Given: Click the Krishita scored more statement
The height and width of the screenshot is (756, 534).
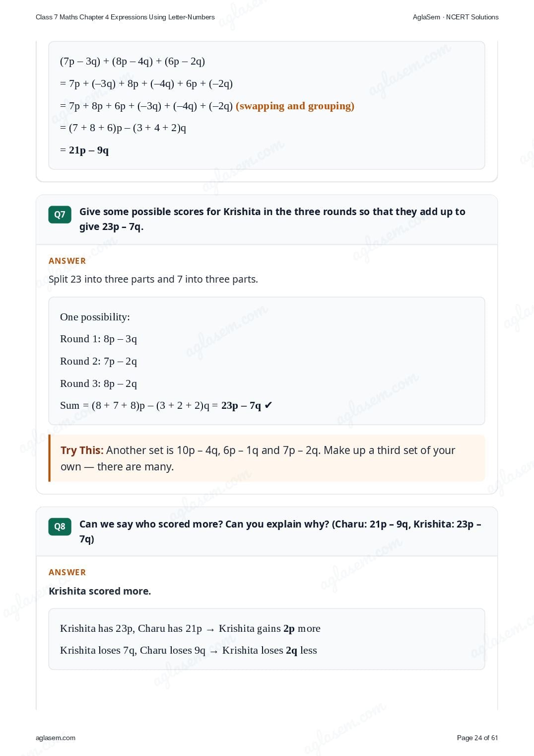Looking at the screenshot, I should pyautogui.click(x=100, y=591).
